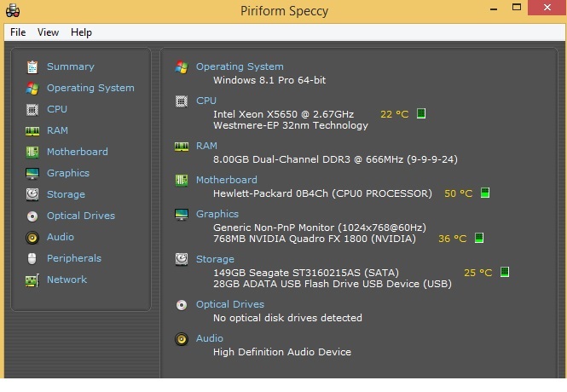The height and width of the screenshot is (392, 567).
Task: Minimize the Piriform Speccy window
Action: tap(494, 8)
